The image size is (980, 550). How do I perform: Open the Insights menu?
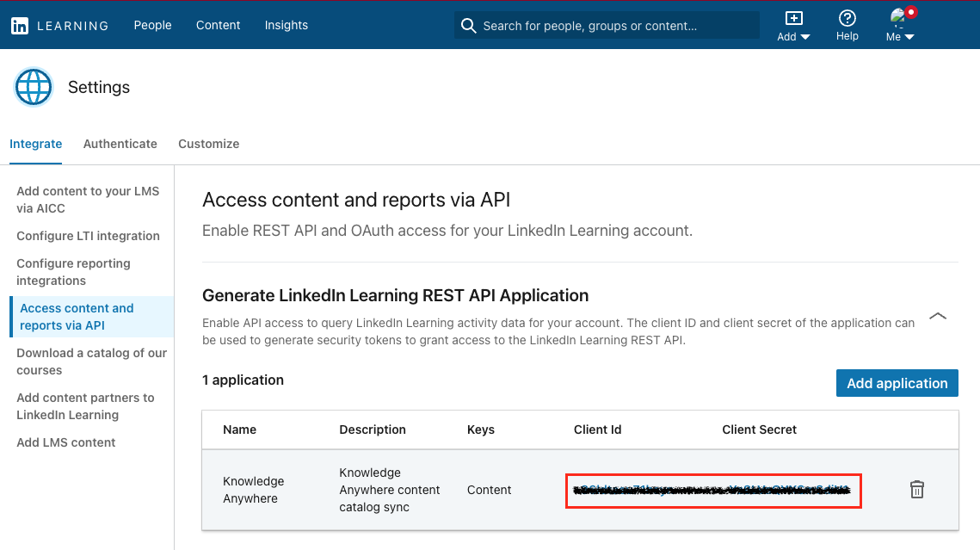287,25
